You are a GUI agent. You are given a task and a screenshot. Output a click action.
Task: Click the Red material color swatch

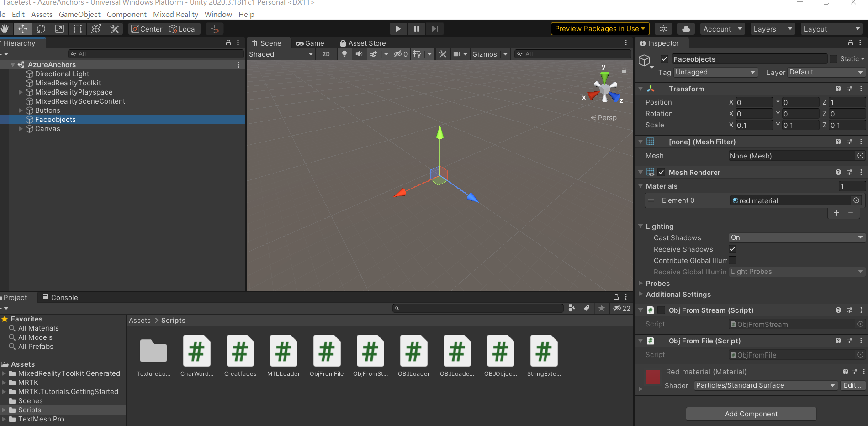click(653, 378)
